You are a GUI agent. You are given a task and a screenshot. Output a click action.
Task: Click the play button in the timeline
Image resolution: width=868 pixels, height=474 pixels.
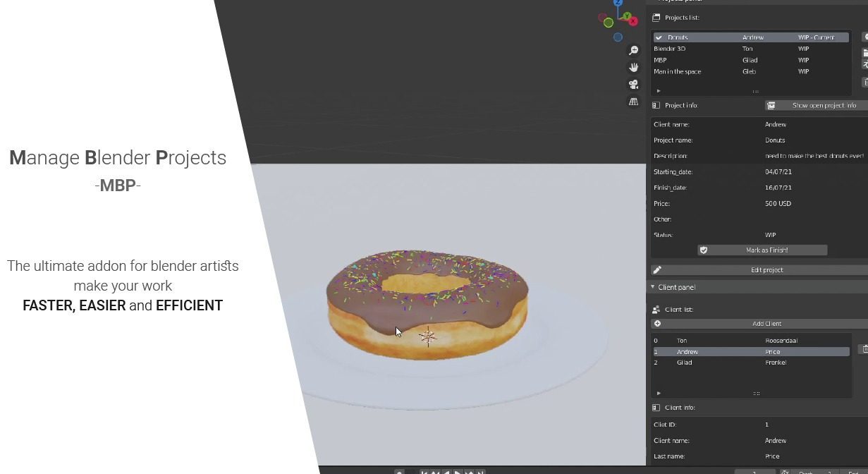[457, 472]
